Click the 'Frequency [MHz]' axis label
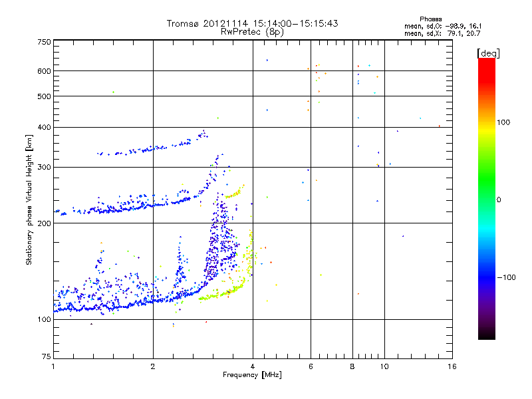The width and height of the screenshot is (532, 399). coord(252,375)
